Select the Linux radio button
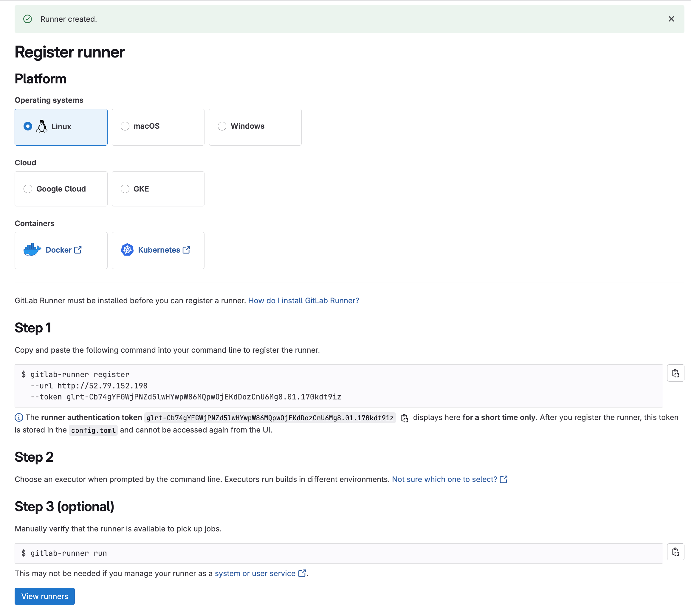The width and height of the screenshot is (691, 616). tap(28, 126)
